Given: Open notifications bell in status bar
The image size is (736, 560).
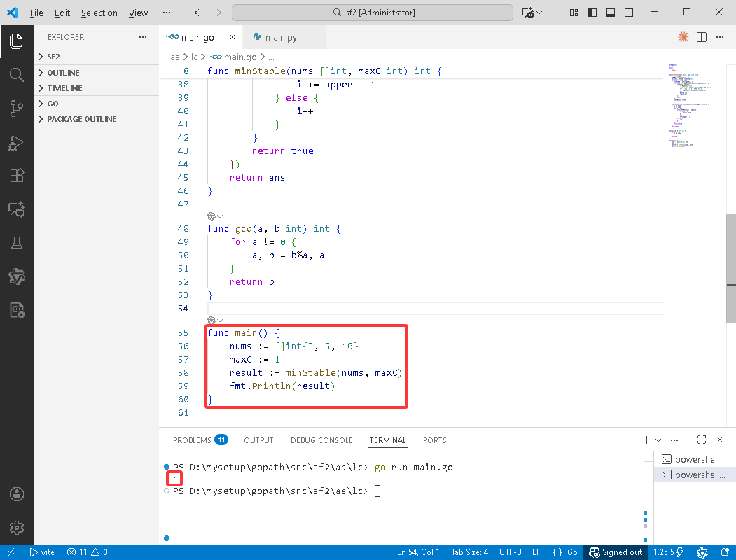Looking at the screenshot, I should click(x=725, y=552).
